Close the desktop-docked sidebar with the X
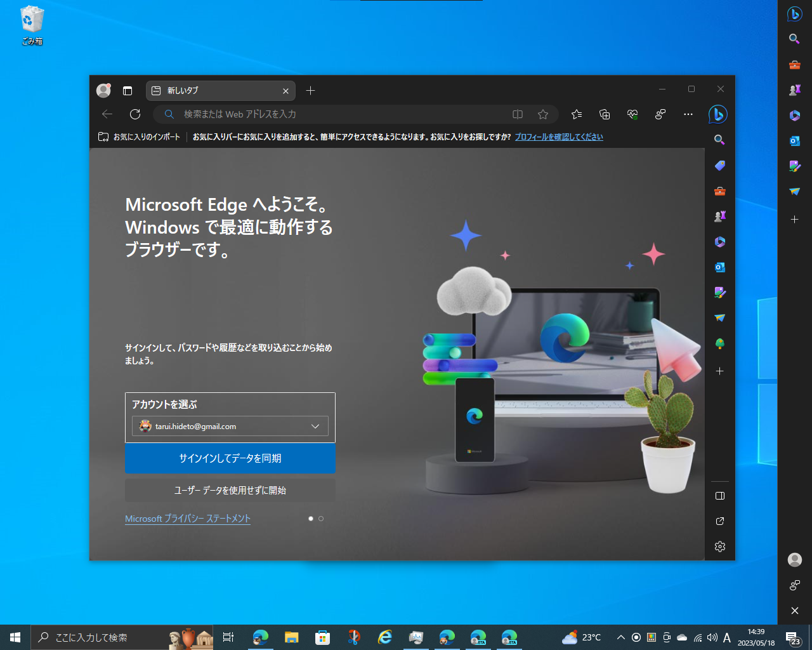 pos(794,611)
